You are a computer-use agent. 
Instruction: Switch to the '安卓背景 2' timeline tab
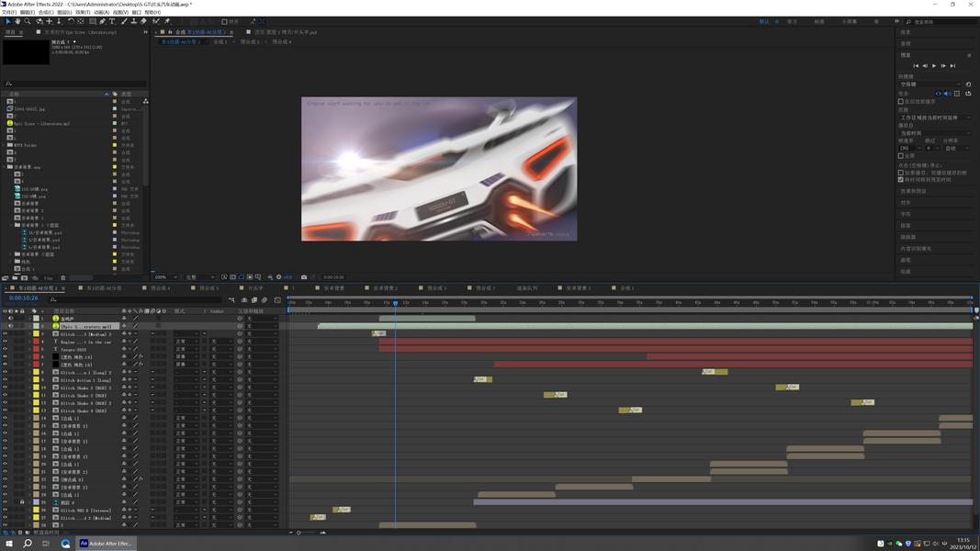(386, 288)
